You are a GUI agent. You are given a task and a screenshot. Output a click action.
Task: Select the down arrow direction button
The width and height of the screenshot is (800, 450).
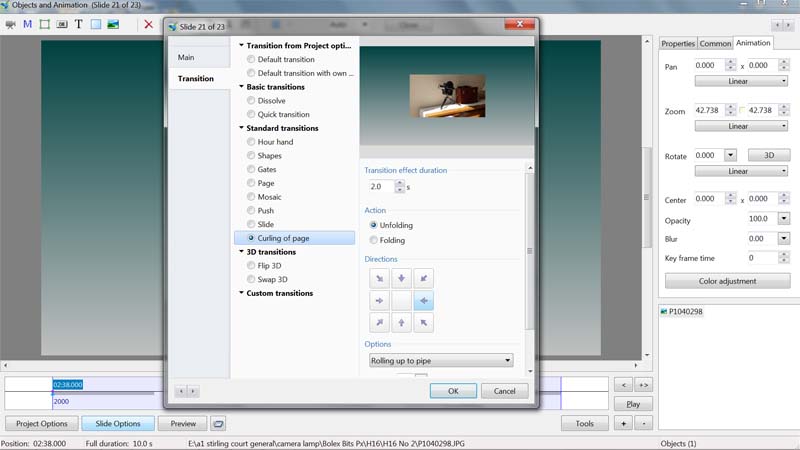pos(401,278)
